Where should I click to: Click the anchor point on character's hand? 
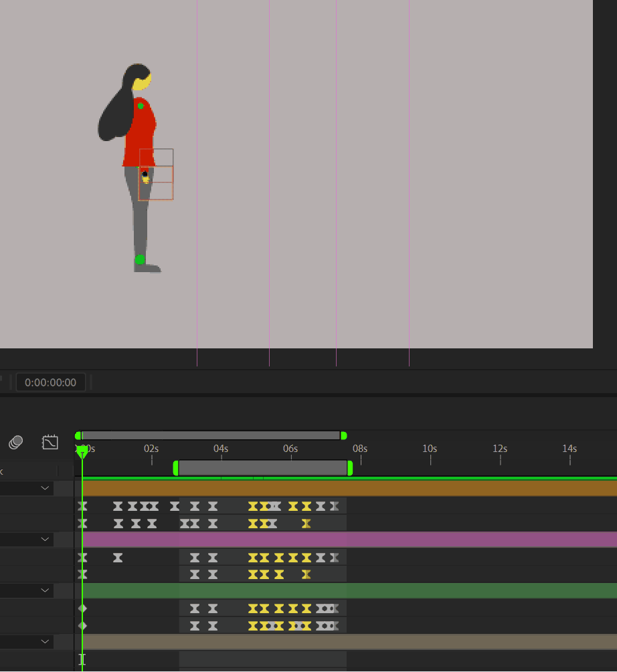tap(145, 174)
